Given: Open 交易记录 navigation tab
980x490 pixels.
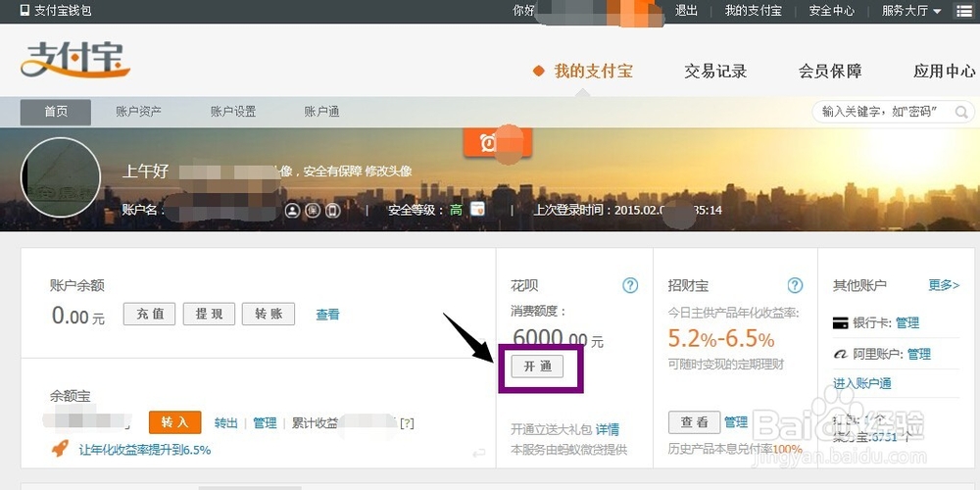Looking at the screenshot, I should tap(715, 72).
